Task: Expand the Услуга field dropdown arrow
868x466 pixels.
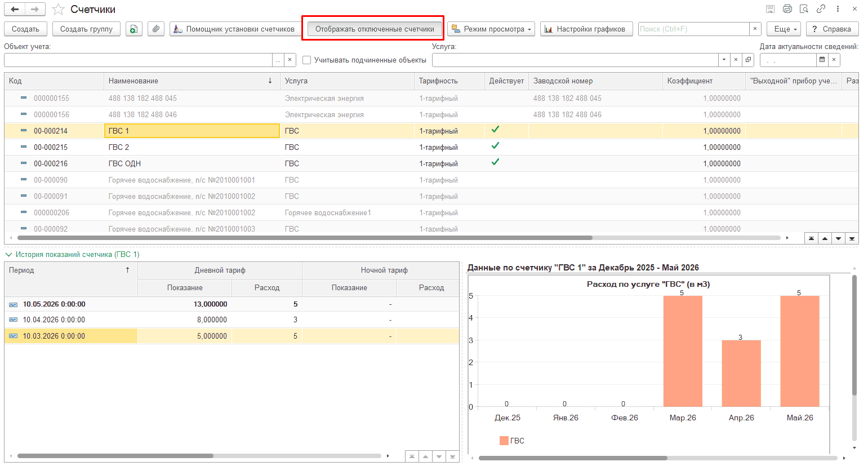Action: coord(724,60)
